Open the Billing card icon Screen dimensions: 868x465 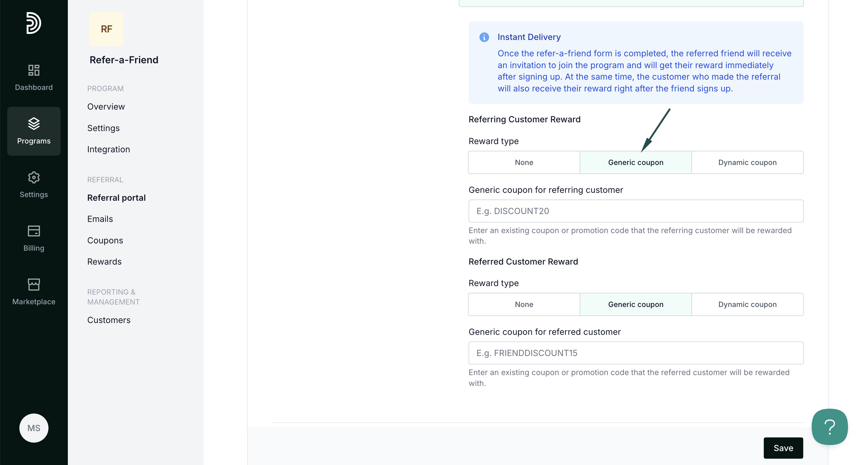pyautogui.click(x=34, y=231)
